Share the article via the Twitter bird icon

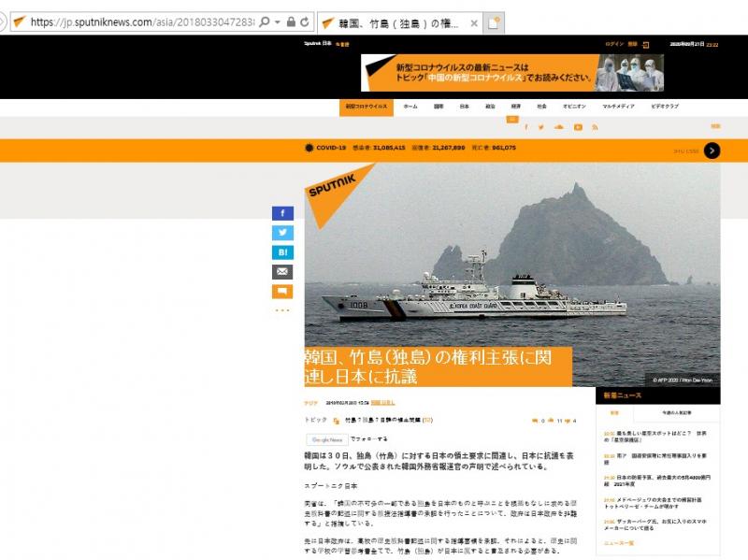coord(282,233)
